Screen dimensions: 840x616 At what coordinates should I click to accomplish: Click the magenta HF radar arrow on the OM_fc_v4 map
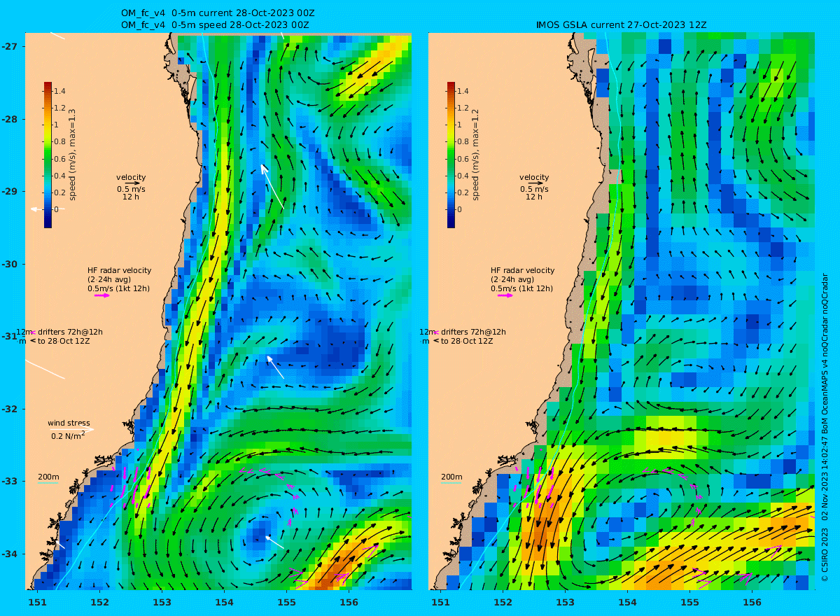(102, 295)
